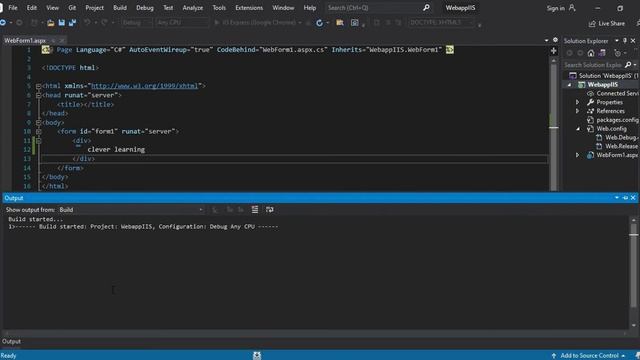Open Output panel window options dropdown
Image resolution: width=640 pixels, height=360 pixels.
point(617,198)
